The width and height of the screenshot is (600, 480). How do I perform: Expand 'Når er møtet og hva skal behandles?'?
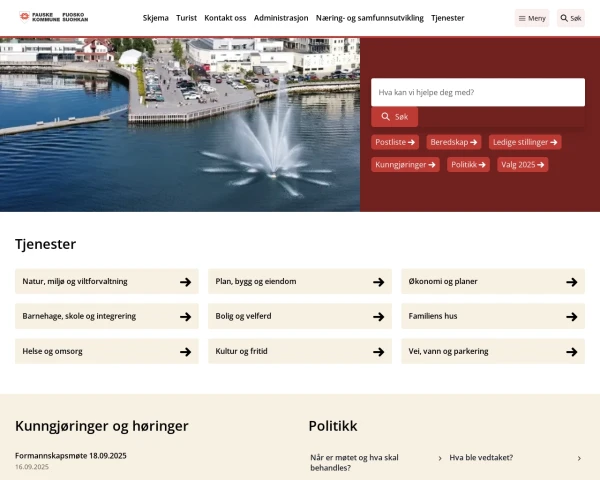click(439, 458)
